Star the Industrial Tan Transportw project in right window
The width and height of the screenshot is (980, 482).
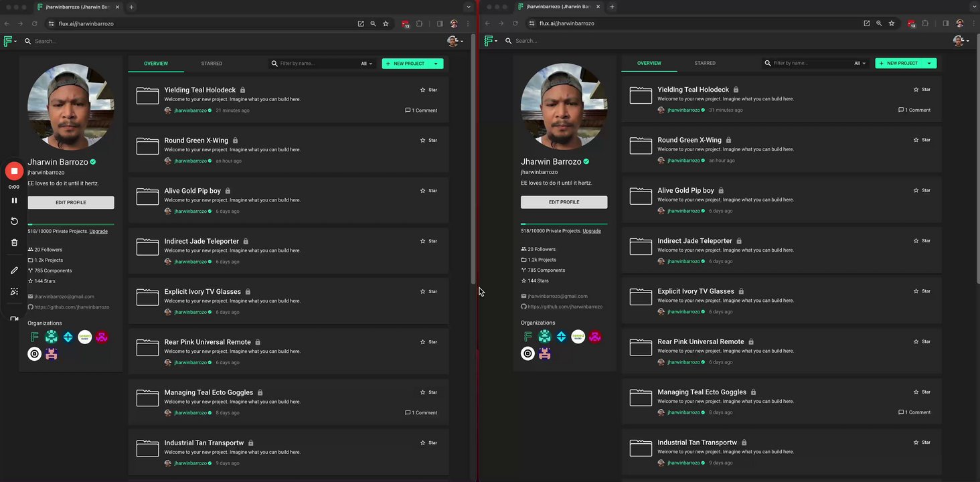point(922,443)
